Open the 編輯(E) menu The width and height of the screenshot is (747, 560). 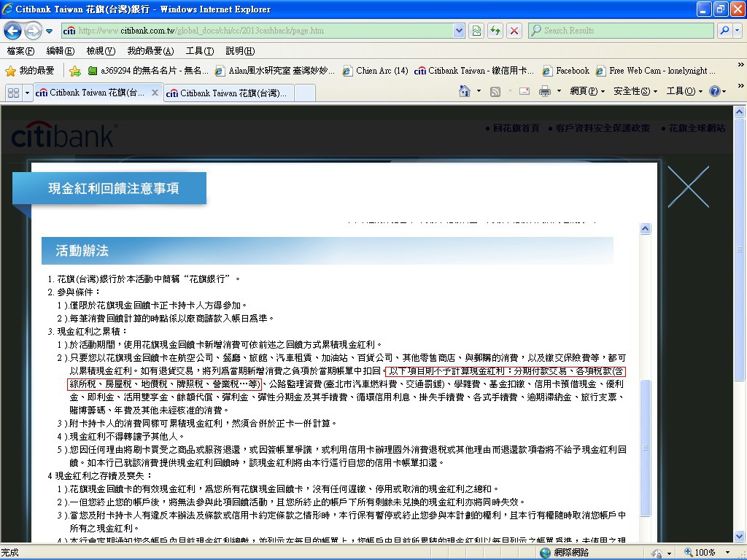[x=60, y=51]
